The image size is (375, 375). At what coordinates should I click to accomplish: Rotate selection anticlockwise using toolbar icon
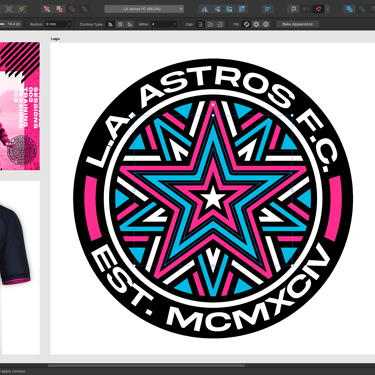229,9
